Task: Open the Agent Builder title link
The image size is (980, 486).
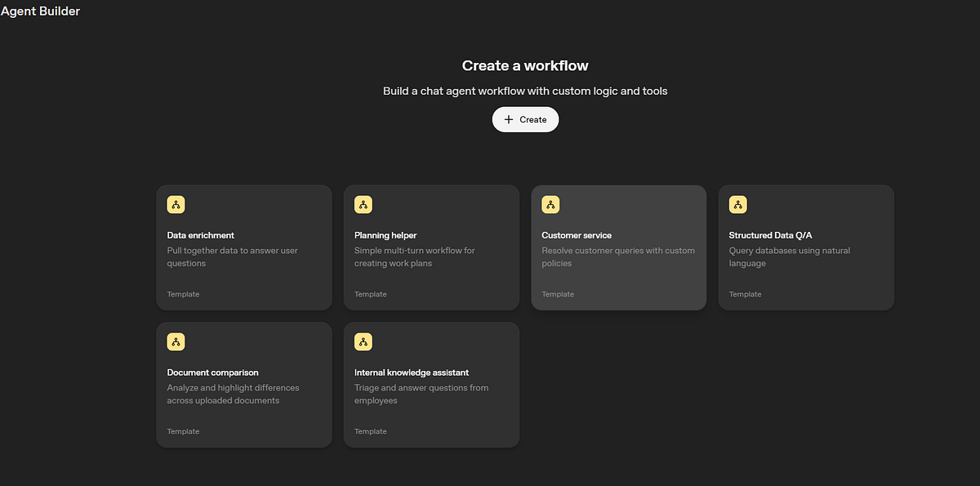Action: point(41,11)
